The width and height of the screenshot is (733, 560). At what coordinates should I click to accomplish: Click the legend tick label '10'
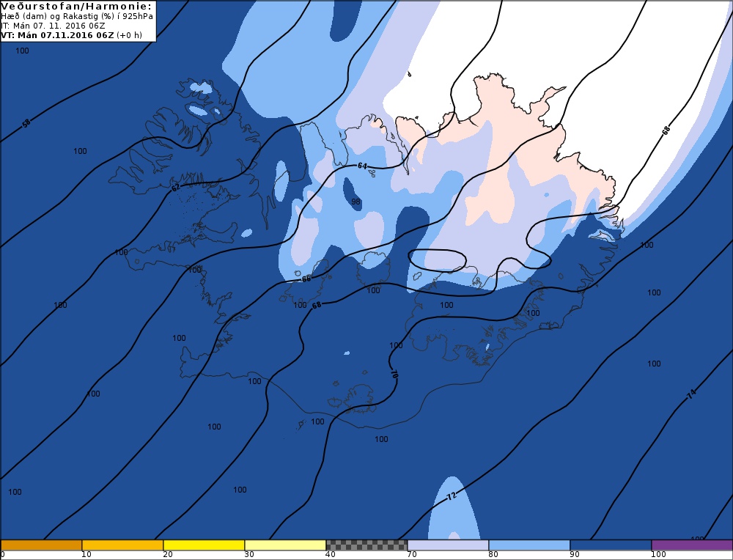[x=86, y=554]
